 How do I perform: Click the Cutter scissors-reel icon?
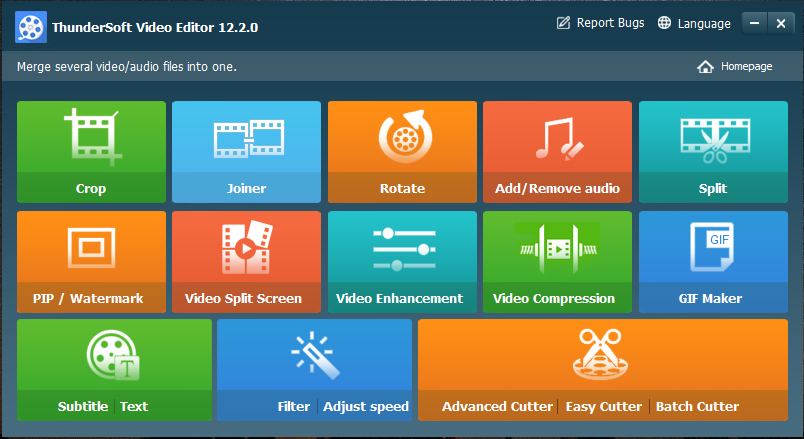coord(600,354)
